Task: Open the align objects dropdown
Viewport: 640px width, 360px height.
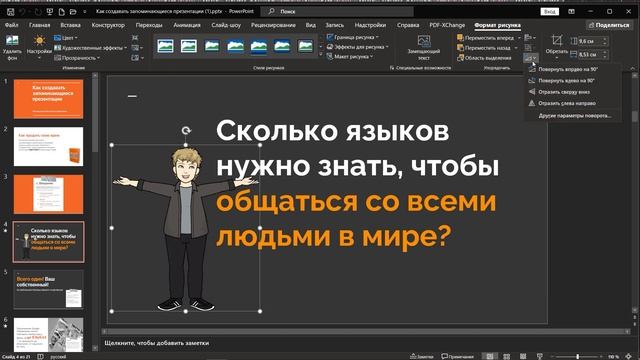Action: pos(530,38)
